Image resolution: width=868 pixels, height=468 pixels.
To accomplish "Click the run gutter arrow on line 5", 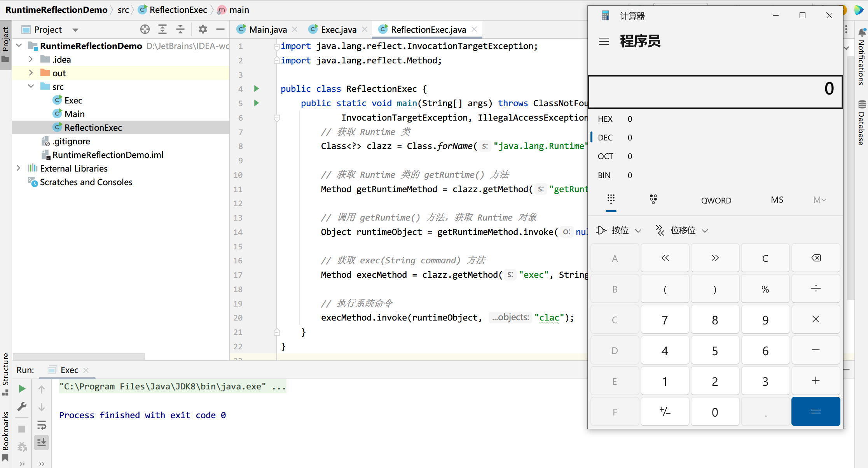I will [x=257, y=103].
